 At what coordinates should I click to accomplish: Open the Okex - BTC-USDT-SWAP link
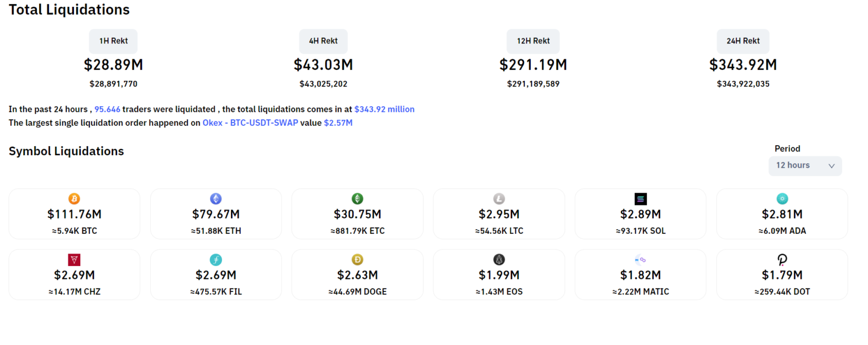tap(250, 123)
